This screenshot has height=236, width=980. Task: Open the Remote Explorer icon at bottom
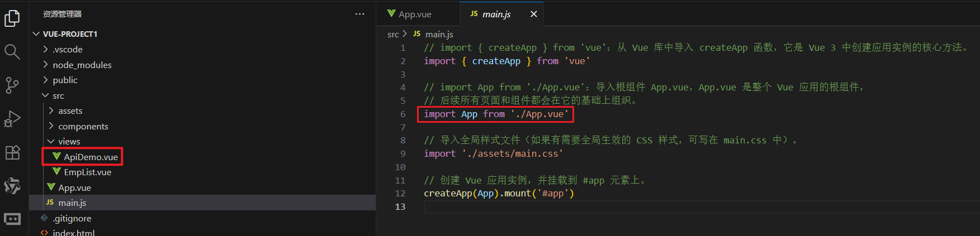pos(12,219)
